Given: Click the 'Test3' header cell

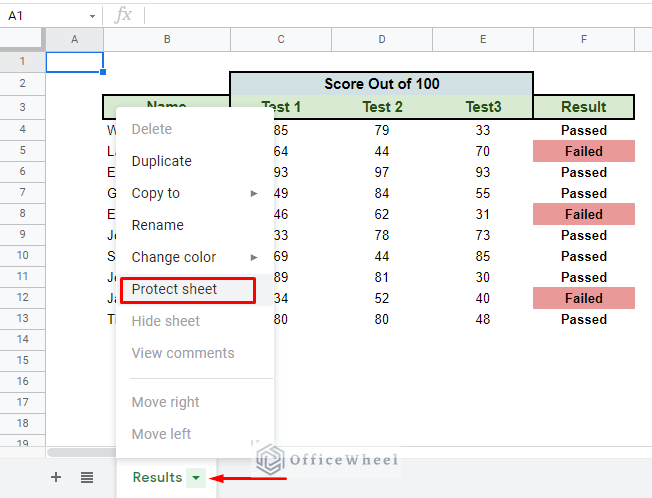Looking at the screenshot, I should point(483,107).
